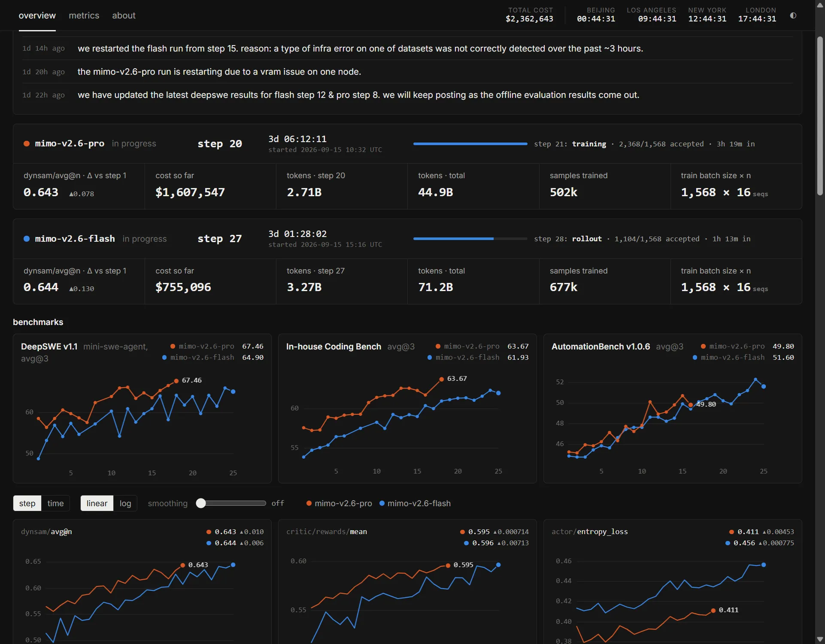Screen dimensions: 825x644
Task: Select the time x-axis mode
Action: (x=55, y=503)
